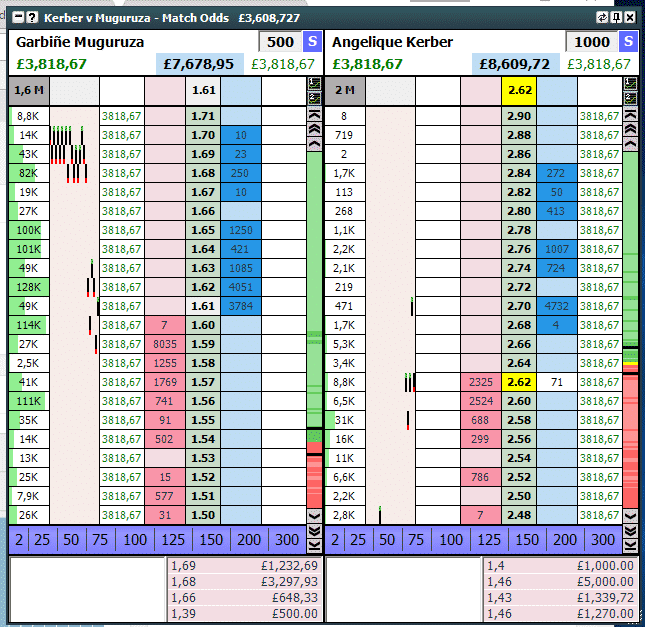The image size is (645, 627).
Task: Select stake 2 on Muguruza ladder
Action: 19,539
